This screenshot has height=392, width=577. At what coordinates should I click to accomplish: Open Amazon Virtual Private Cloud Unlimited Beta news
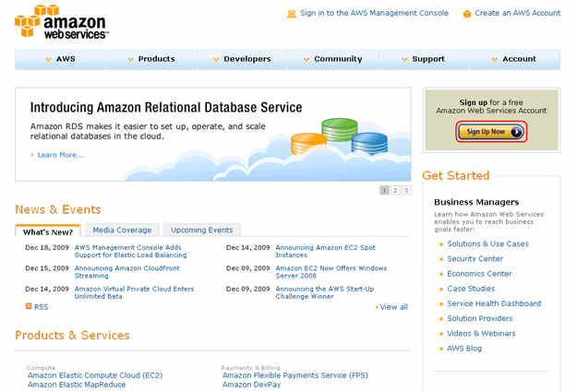click(134, 292)
